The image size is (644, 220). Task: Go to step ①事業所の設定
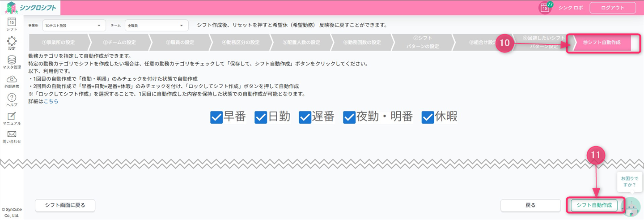click(58, 43)
